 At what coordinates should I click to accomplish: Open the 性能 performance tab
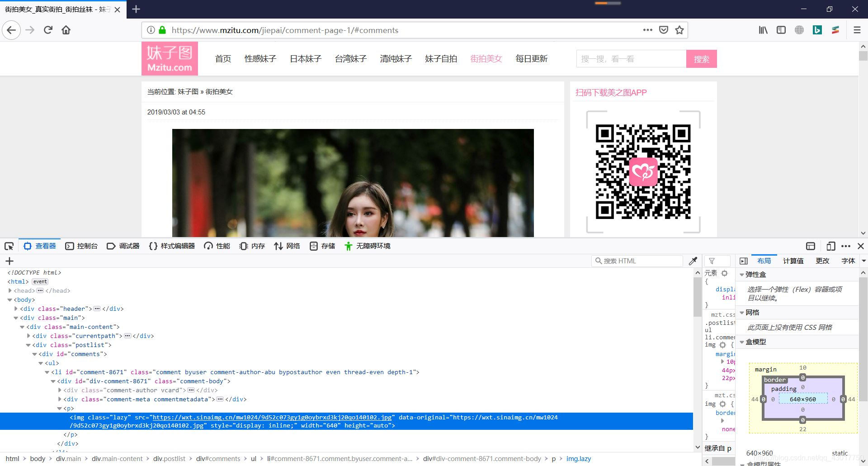click(x=217, y=246)
